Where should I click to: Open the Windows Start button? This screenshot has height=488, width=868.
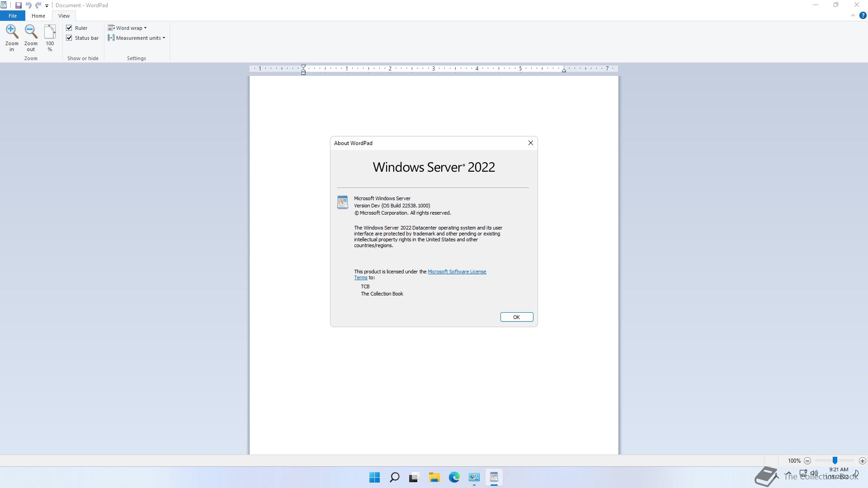point(375,477)
